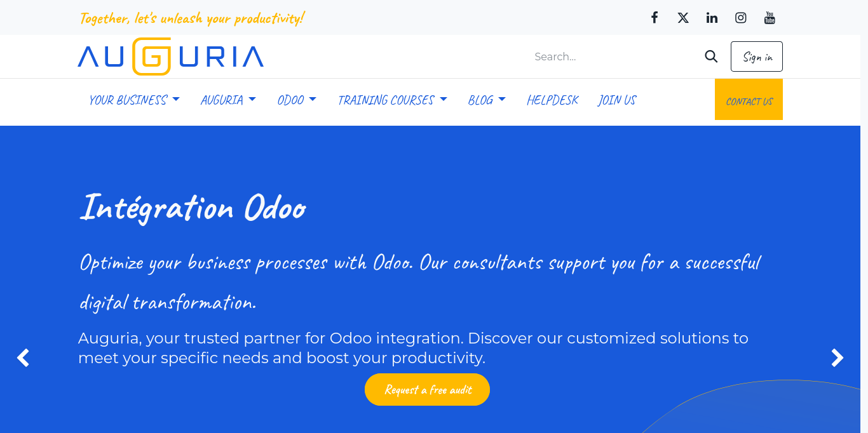Open the LinkedIn profile icon
This screenshot has width=868, height=433.
point(712,18)
